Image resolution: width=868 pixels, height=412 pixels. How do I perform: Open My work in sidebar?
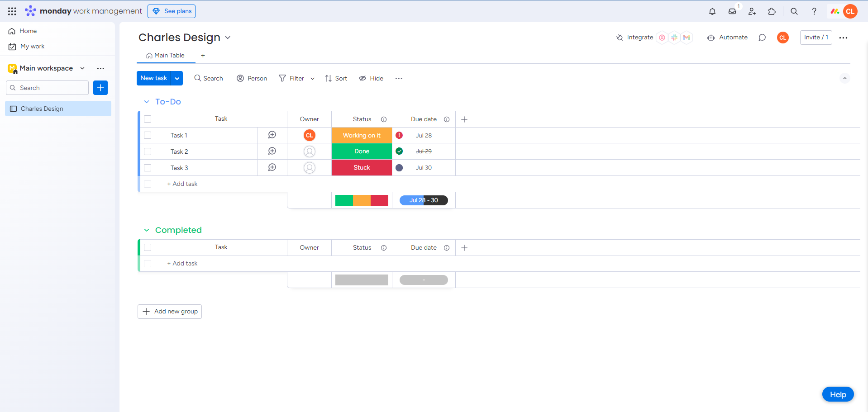pos(27,46)
